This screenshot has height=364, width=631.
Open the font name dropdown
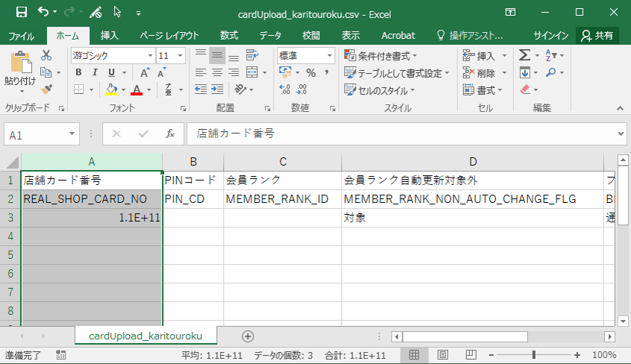[150, 55]
